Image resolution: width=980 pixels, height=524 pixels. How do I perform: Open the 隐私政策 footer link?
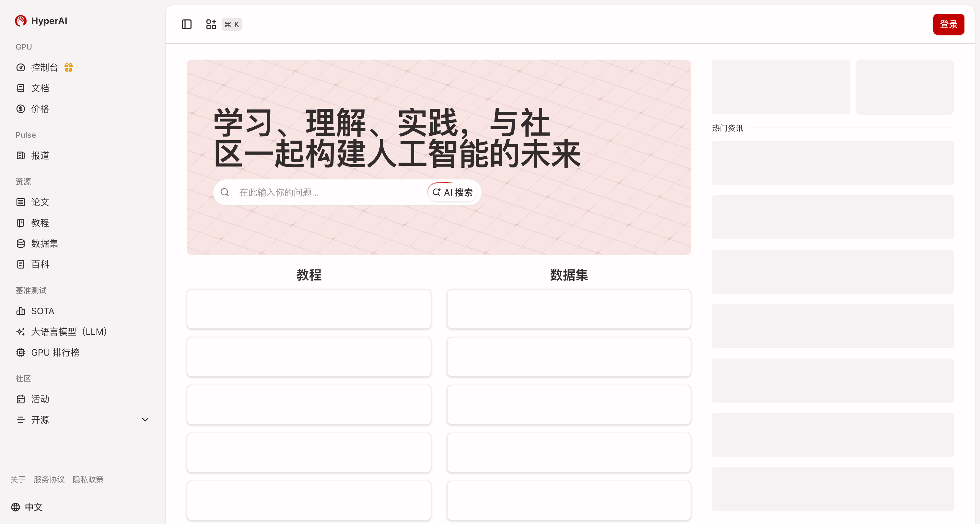[88, 480]
